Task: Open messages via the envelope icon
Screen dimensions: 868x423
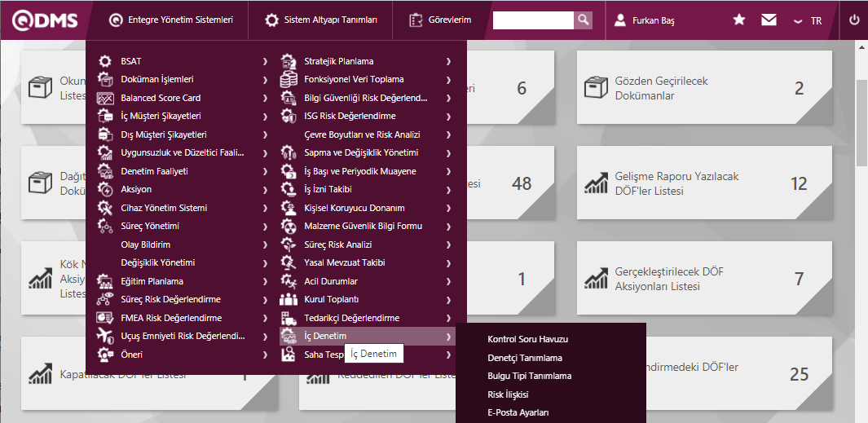Action: [769, 20]
